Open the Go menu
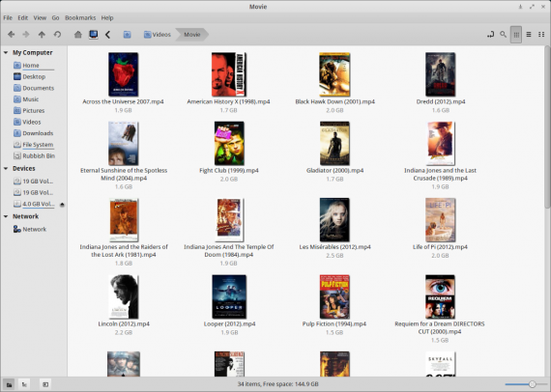Viewport: 551px width, 392px height. [55, 18]
